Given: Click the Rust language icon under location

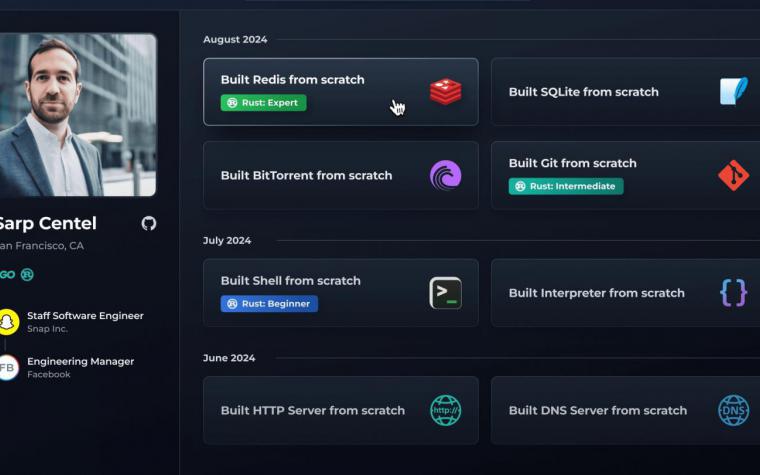Looking at the screenshot, I should (x=27, y=275).
